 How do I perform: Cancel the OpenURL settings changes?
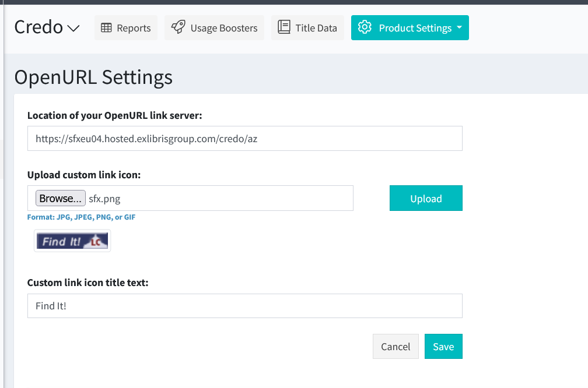[395, 347]
